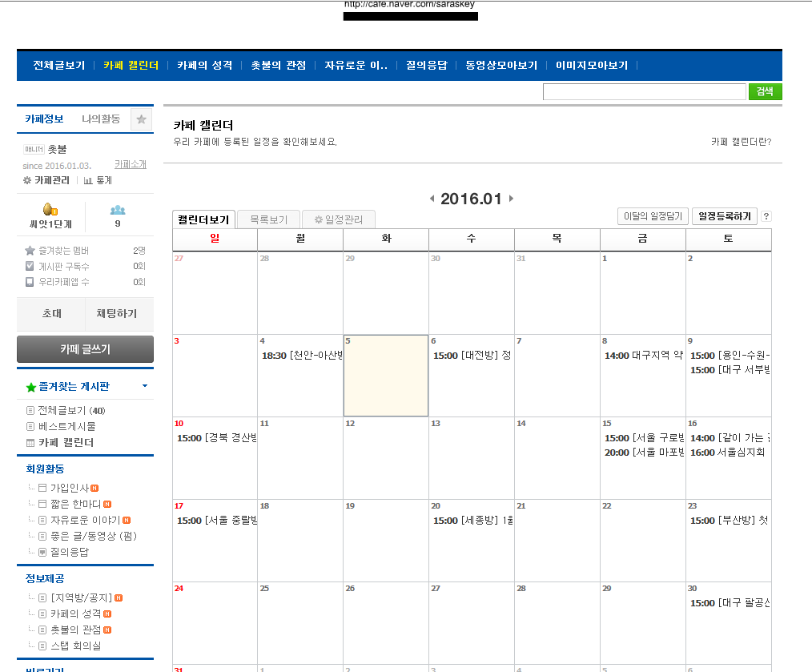The image size is (812, 672).
Task: Open 자유로운 이야기 board in sidebar
Action: pyautogui.click(x=86, y=520)
